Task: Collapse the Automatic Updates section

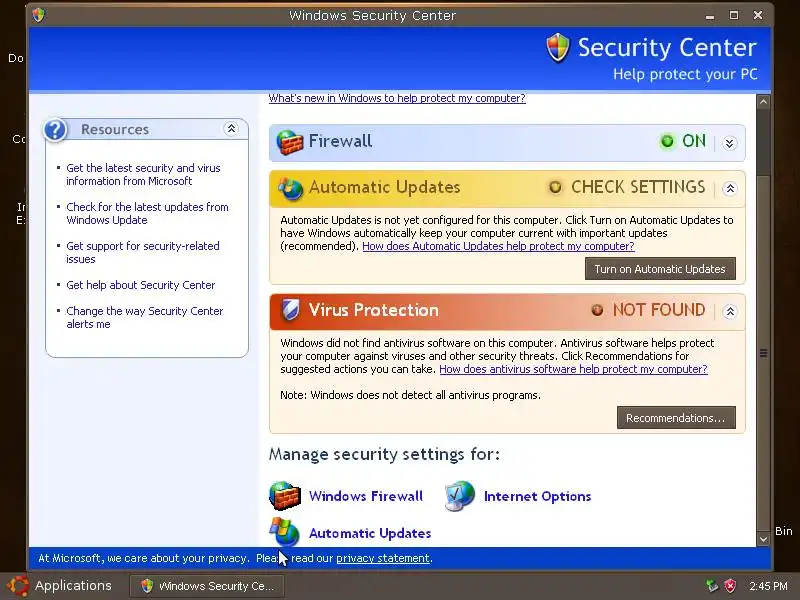Action: click(x=730, y=189)
